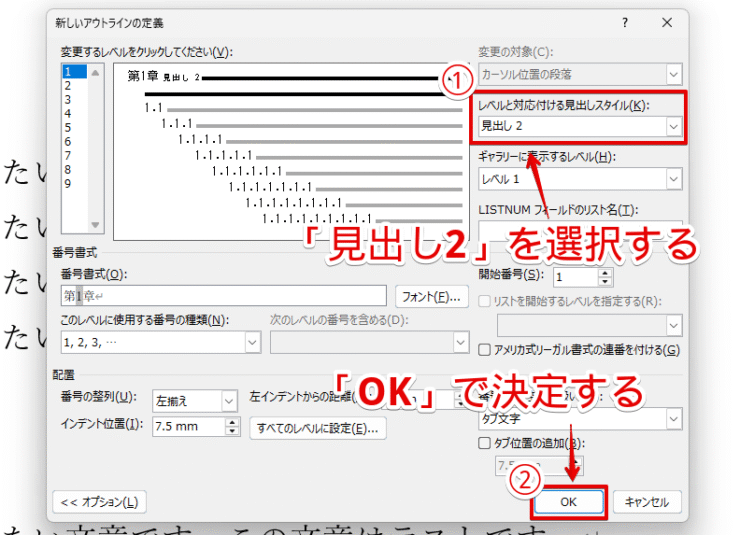Select level 7 in the level list
The image size is (740, 535).
click(74, 156)
